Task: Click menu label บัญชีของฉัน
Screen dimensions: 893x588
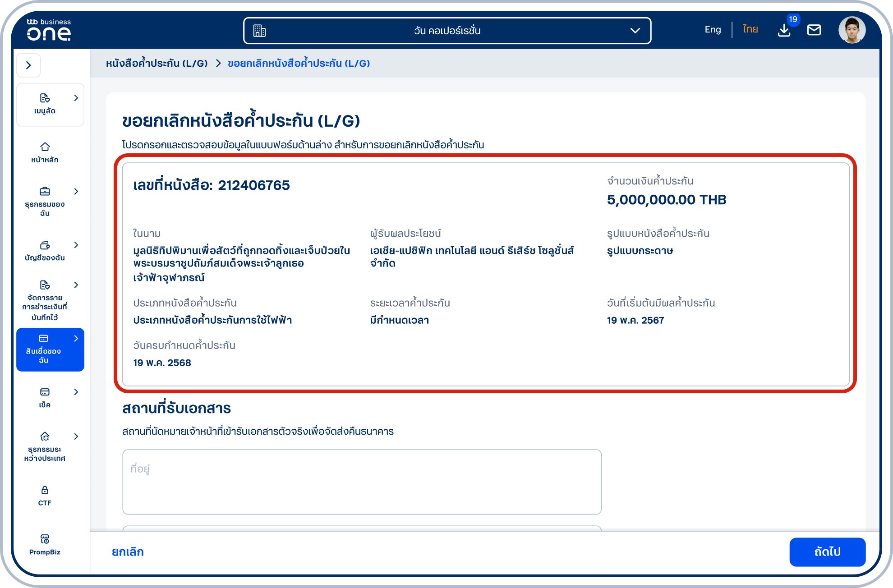Action: (45, 258)
